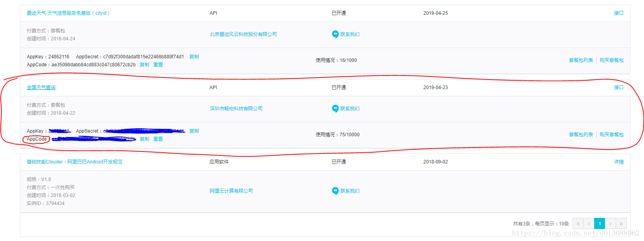Click 购买套餐包 for usage 75/10000 row

tap(612, 135)
